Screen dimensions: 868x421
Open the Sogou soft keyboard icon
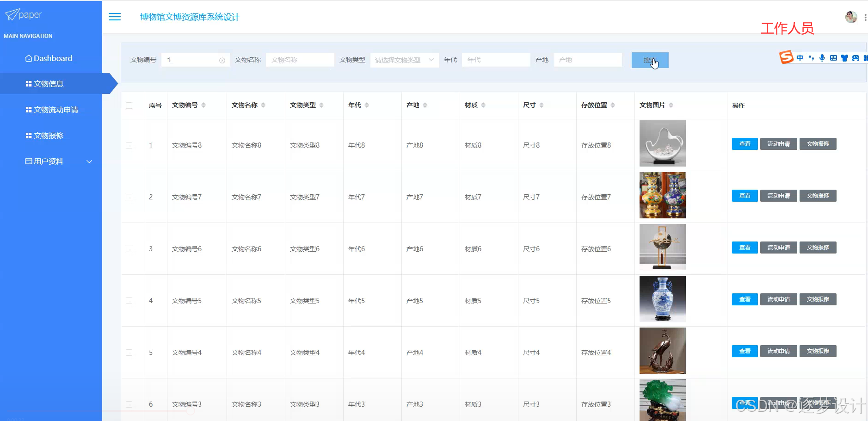point(833,58)
